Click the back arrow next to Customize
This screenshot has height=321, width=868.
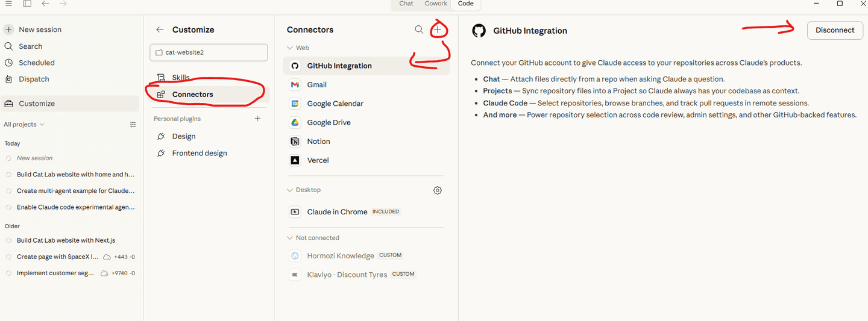tap(160, 30)
